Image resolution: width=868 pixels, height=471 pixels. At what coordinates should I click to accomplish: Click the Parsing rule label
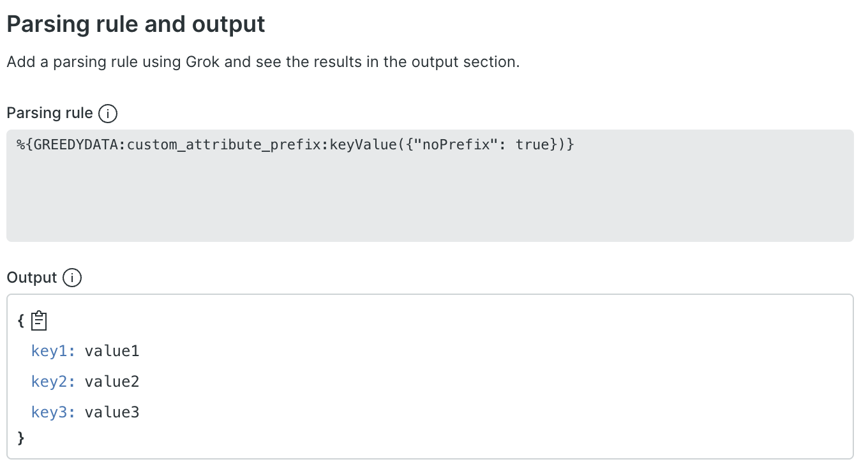coord(49,114)
